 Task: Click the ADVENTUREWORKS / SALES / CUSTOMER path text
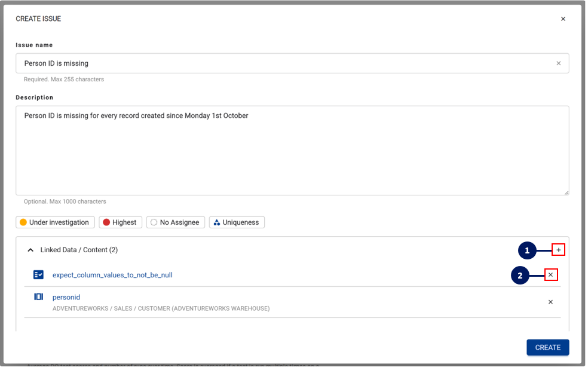pyautogui.click(x=161, y=308)
